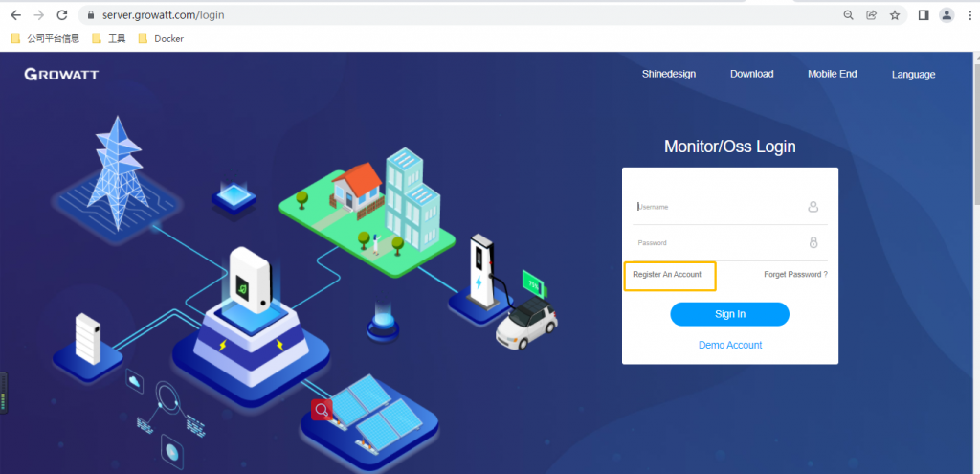Click the lock icon in Password field
This screenshot has width=980, height=474.
(813, 242)
